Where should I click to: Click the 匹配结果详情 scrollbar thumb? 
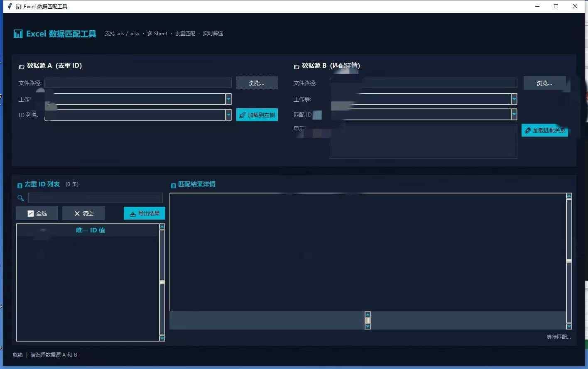pos(569,261)
